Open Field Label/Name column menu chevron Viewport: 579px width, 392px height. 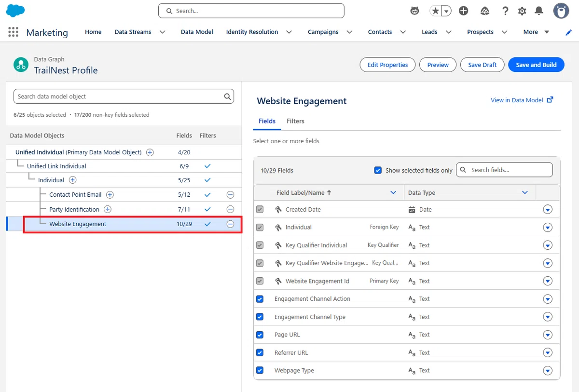click(x=393, y=192)
